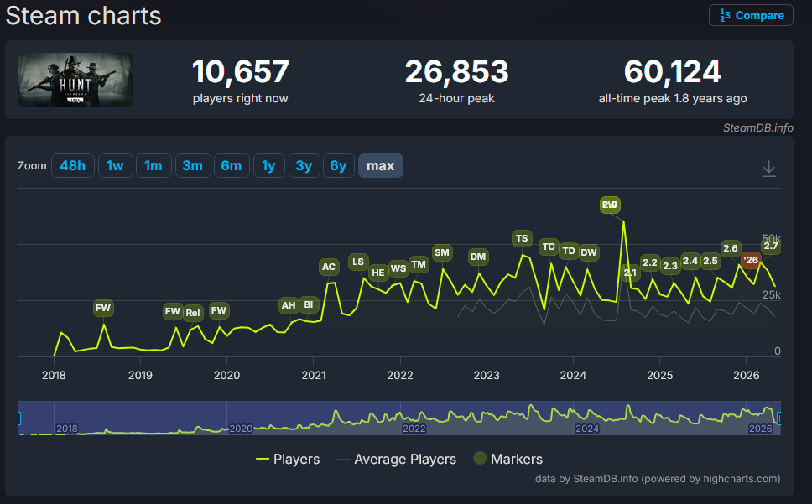Open the Hunt game thumbnail image
The image size is (812, 504).
point(75,80)
